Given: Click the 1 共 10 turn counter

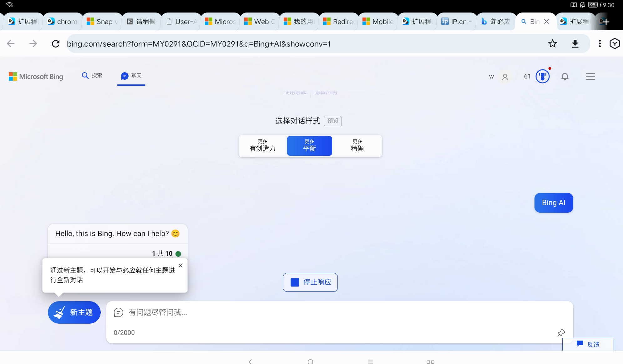Looking at the screenshot, I should pyautogui.click(x=162, y=254).
